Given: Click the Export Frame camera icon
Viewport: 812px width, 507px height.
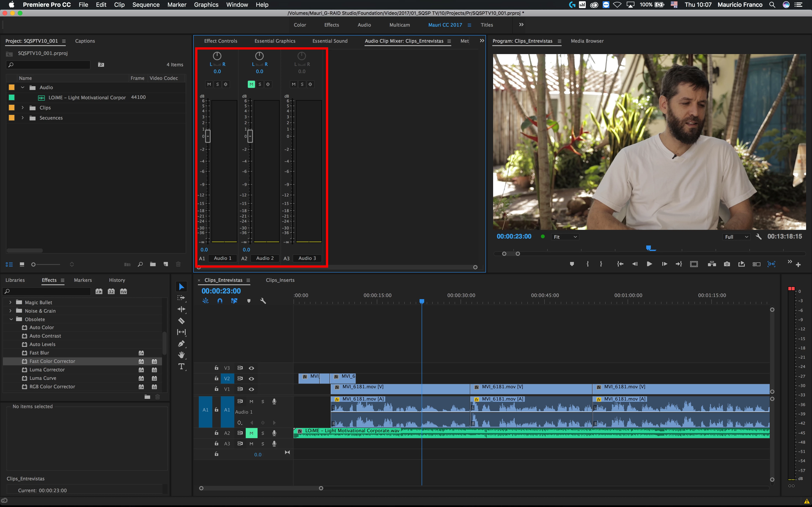Looking at the screenshot, I should pos(727,264).
